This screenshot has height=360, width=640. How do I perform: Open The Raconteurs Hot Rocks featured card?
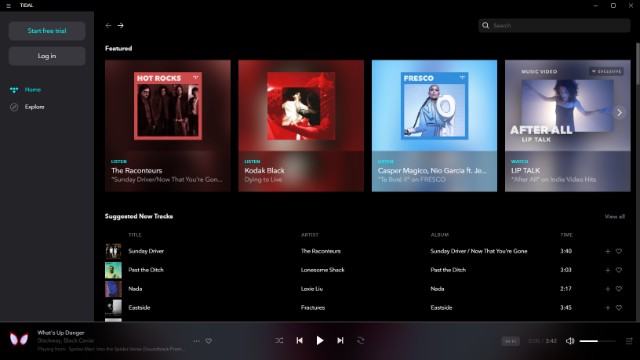168,126
